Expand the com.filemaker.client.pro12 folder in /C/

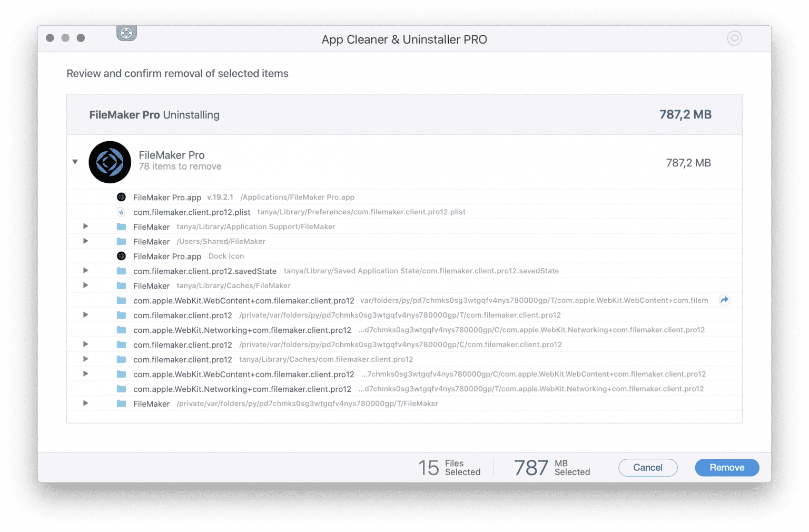(x=85, y=344)
